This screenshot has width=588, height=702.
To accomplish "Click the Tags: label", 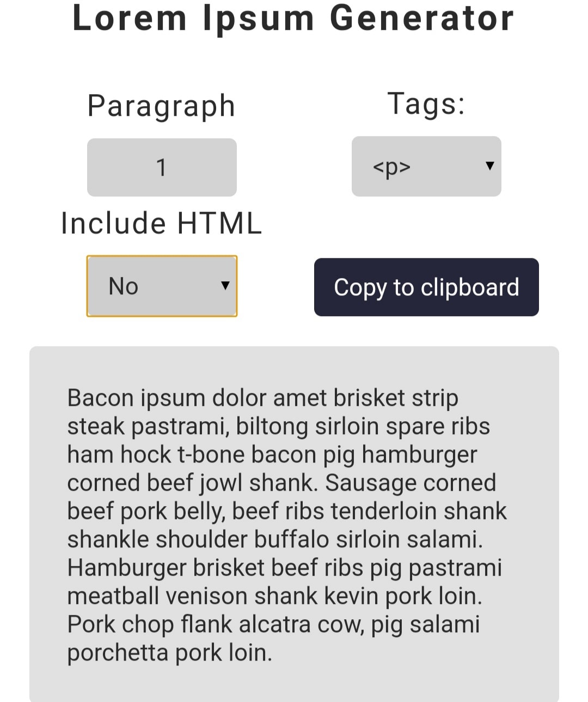I will [426, 104].
